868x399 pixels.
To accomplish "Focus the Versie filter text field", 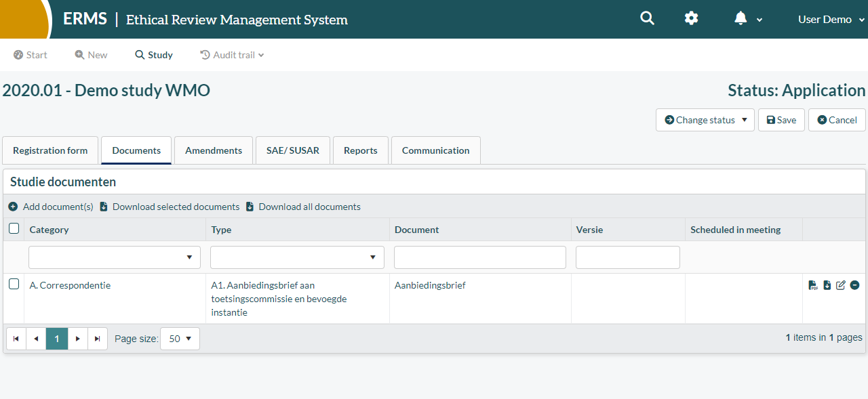I will [x=628, y=257].
